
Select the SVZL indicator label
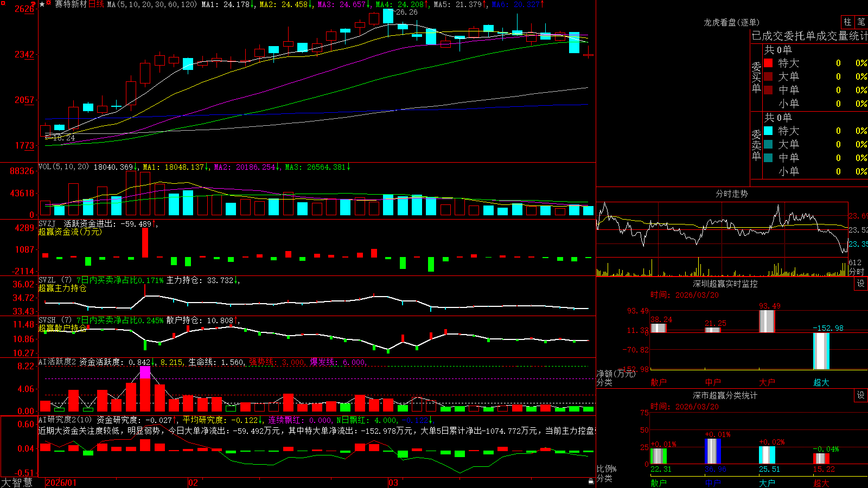point(47,280)
